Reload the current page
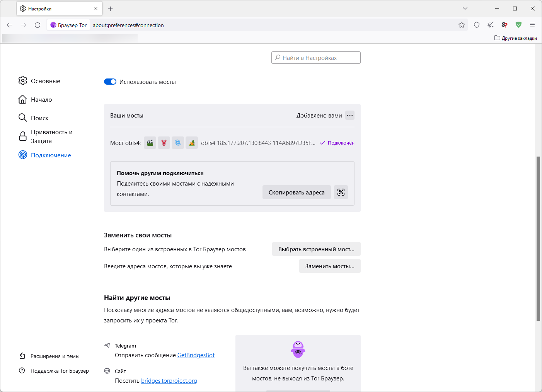The image size is (542, 392). (x=37, y=25)
